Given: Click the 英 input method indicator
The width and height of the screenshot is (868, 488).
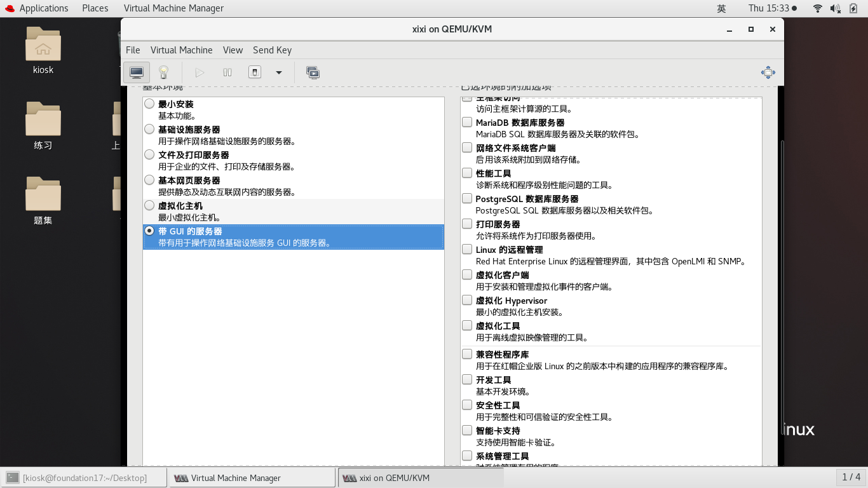Looking at the screenshot, I should pyautogui.click(x=721, y=8).
